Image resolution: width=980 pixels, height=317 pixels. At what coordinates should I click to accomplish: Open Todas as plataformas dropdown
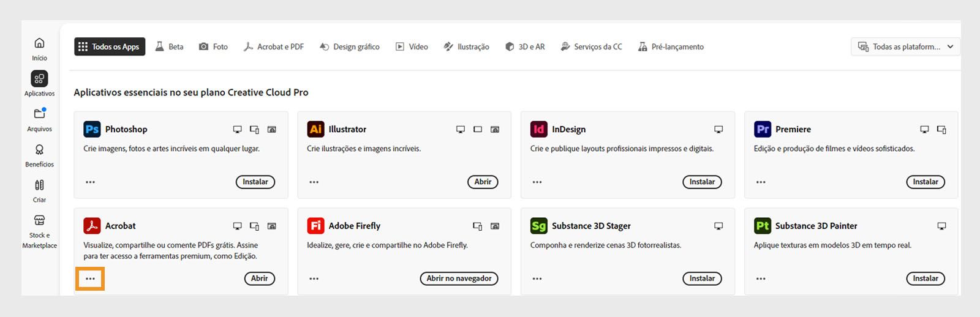pyautogui.click(x=905, y=47)
